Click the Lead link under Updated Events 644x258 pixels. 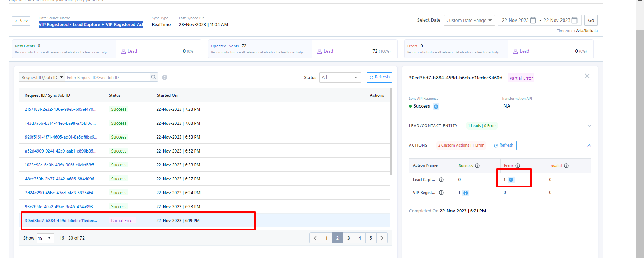coord(328,51)
